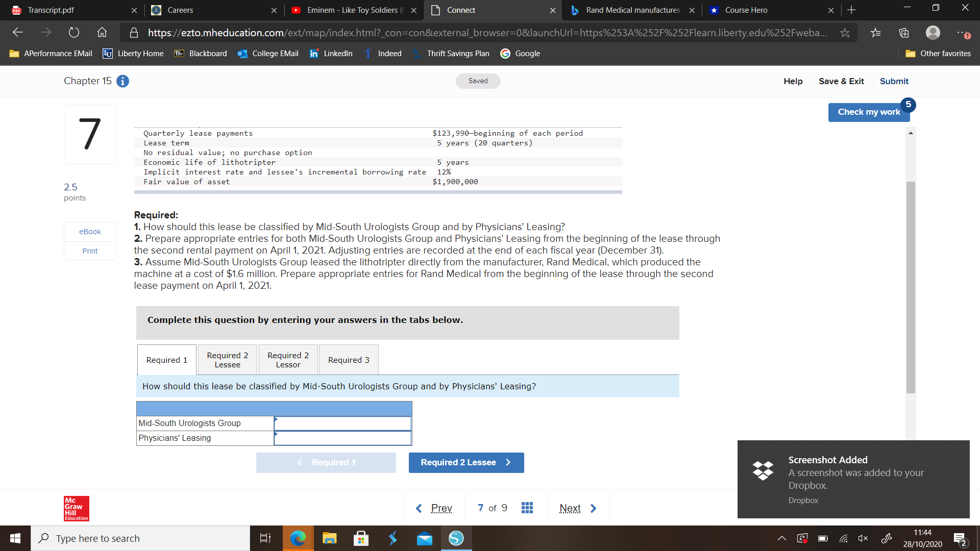The height and width of the screenshot is (551, 980).
Task: Open the browser profile avatar
Action: [933, 33]
